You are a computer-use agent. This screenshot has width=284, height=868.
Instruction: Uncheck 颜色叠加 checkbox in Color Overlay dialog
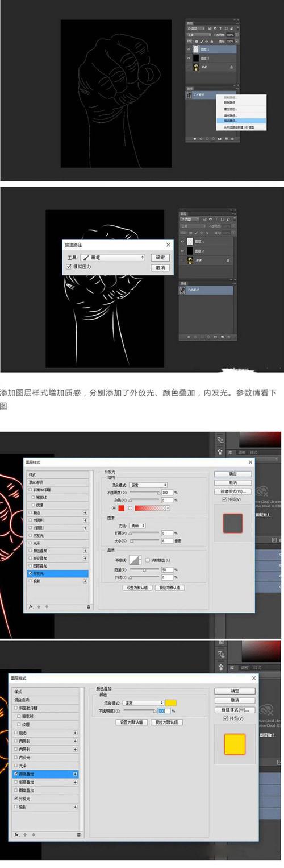(16, 774)
